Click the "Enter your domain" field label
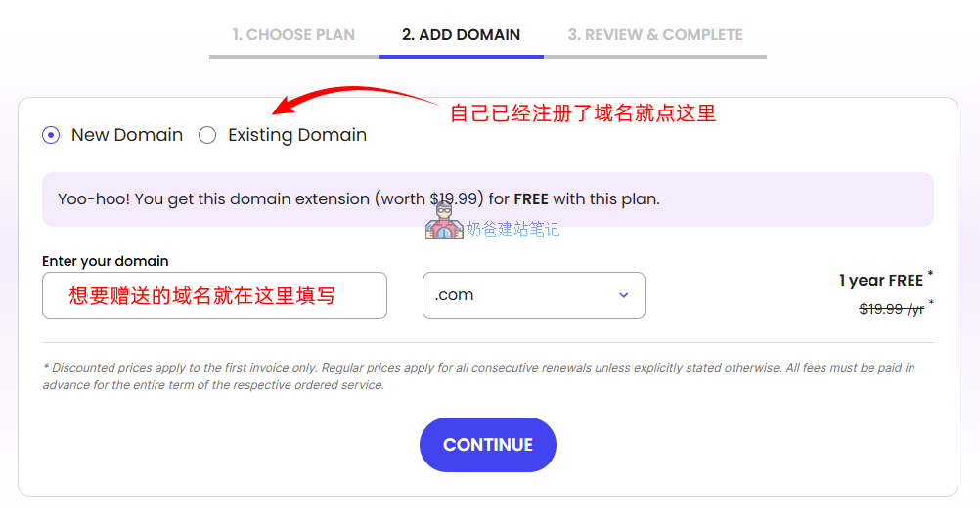This screenshot has width=980, height=528. click(x=106, y=261)
